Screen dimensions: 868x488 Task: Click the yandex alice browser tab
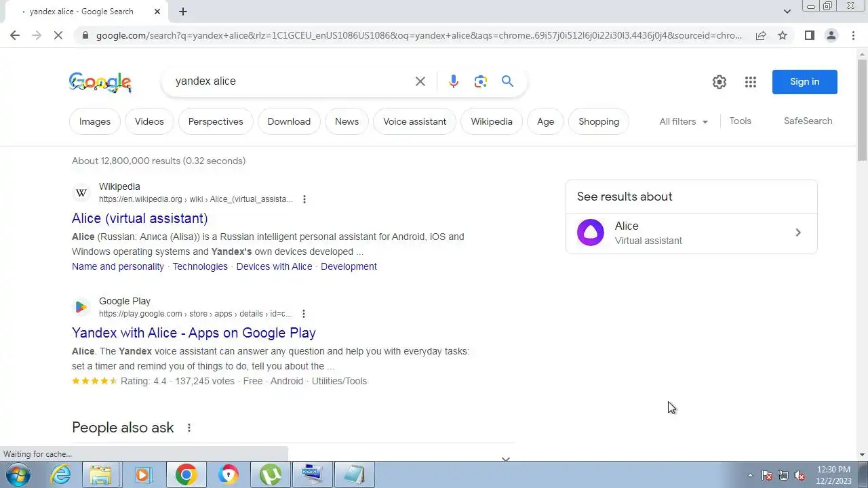(x=87, y=12)
